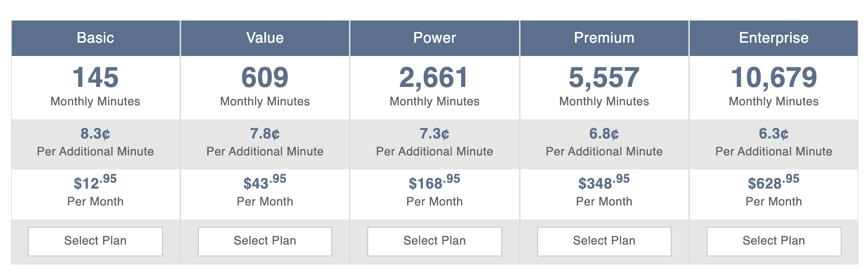This screenshot has height=274, width=868.
Task: Click the 609 monthly minutes figure
Action: click(265, 78)
